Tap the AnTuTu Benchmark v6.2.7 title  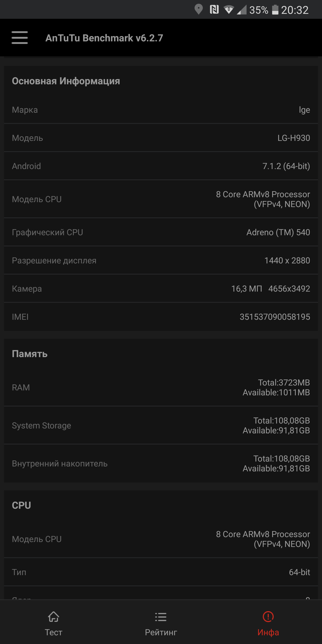(104, 38)
